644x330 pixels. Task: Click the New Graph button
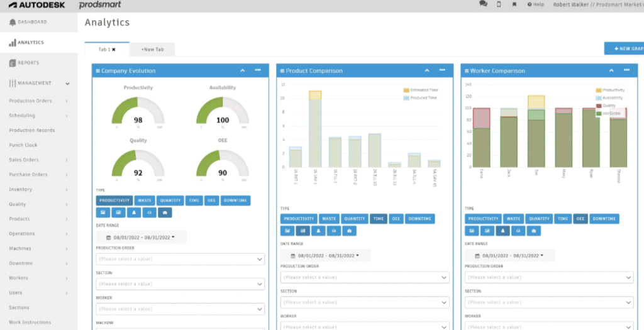(624, 48)
